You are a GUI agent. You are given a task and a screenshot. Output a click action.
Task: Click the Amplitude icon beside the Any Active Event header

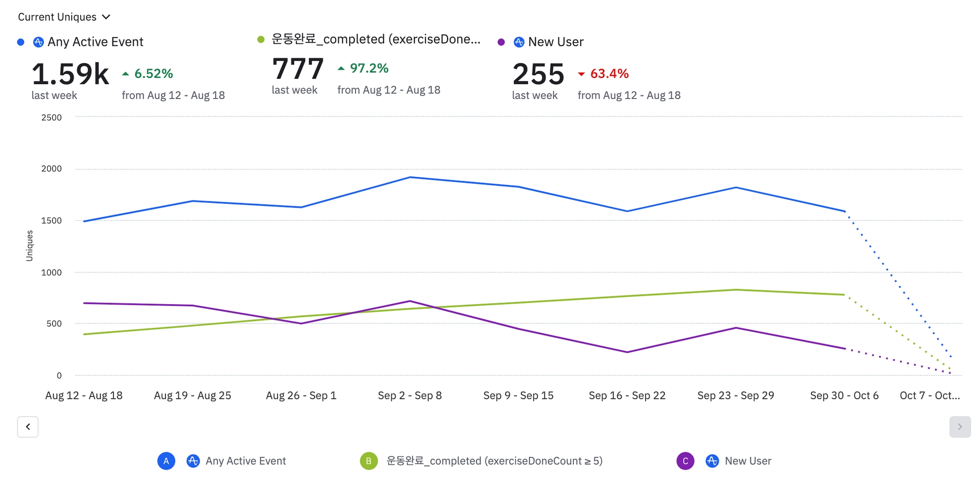pyautogui.click(x=38, y=42)
